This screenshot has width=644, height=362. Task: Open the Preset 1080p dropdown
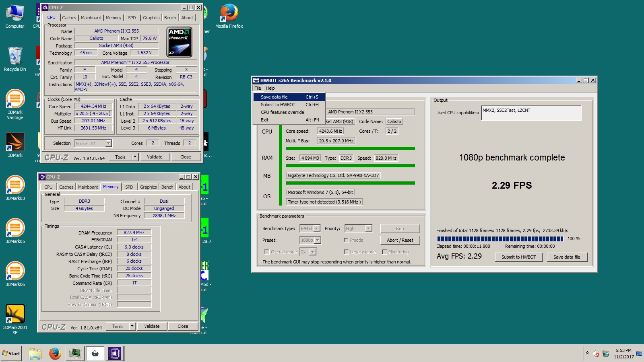pos(318,240)
